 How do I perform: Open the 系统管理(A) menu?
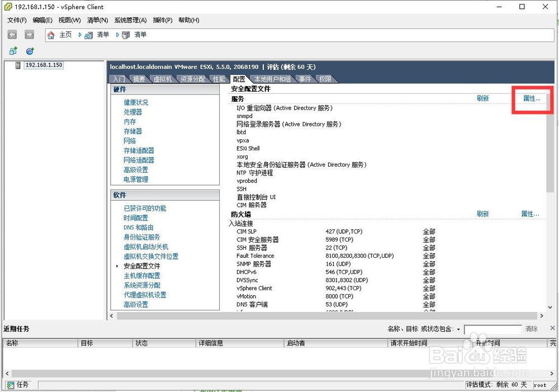(x=130, y=20)
